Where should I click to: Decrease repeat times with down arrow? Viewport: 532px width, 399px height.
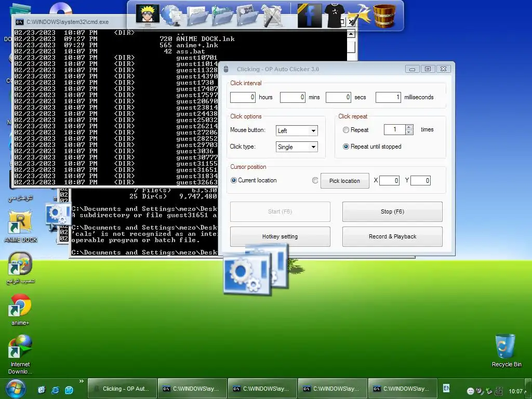(409, 132)
